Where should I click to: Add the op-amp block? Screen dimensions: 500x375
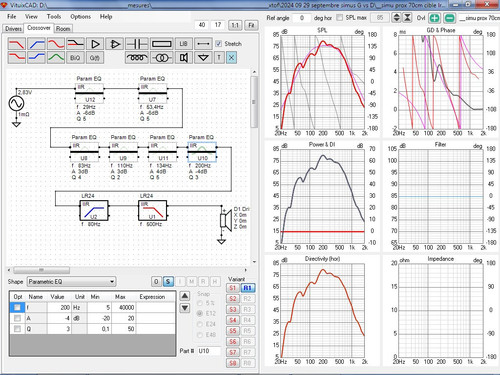coord(115,44)
